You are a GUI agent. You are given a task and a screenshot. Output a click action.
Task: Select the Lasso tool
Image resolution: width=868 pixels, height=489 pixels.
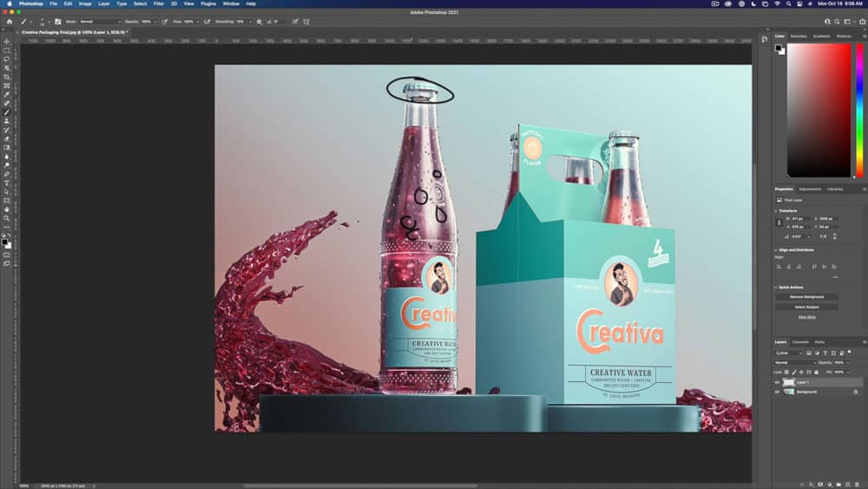(x=7, y=59)
